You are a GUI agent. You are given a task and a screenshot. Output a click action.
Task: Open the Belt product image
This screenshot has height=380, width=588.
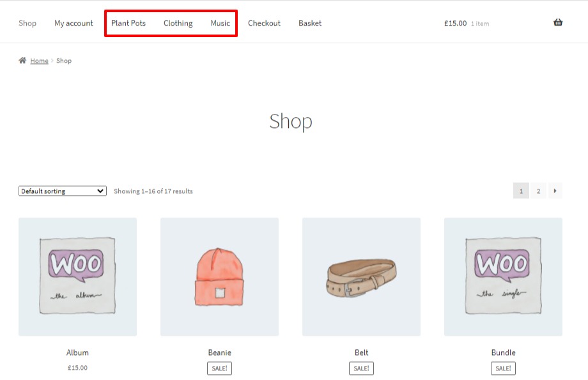[x=361, y=276]
